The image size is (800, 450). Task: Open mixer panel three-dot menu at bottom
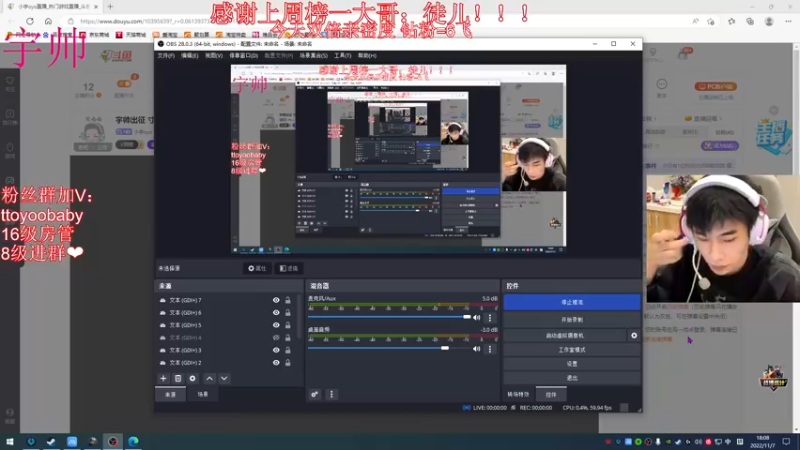tap(332, 394)
